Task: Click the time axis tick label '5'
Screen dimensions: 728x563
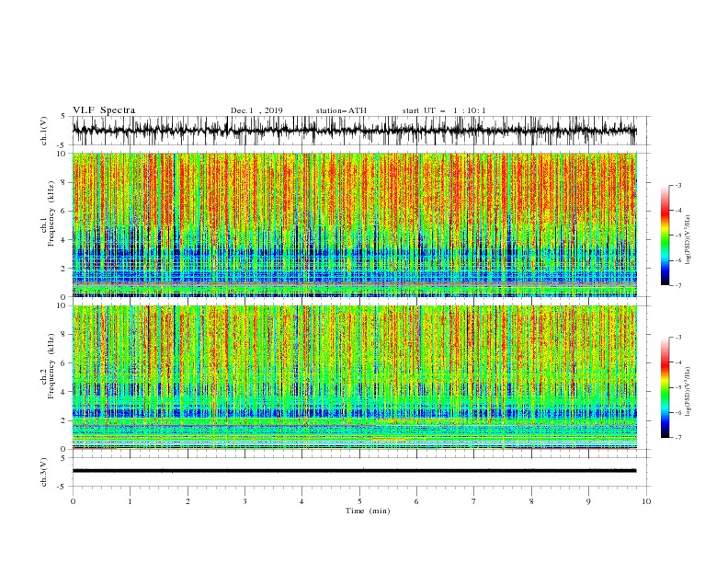Action: [x=359, y=501]
